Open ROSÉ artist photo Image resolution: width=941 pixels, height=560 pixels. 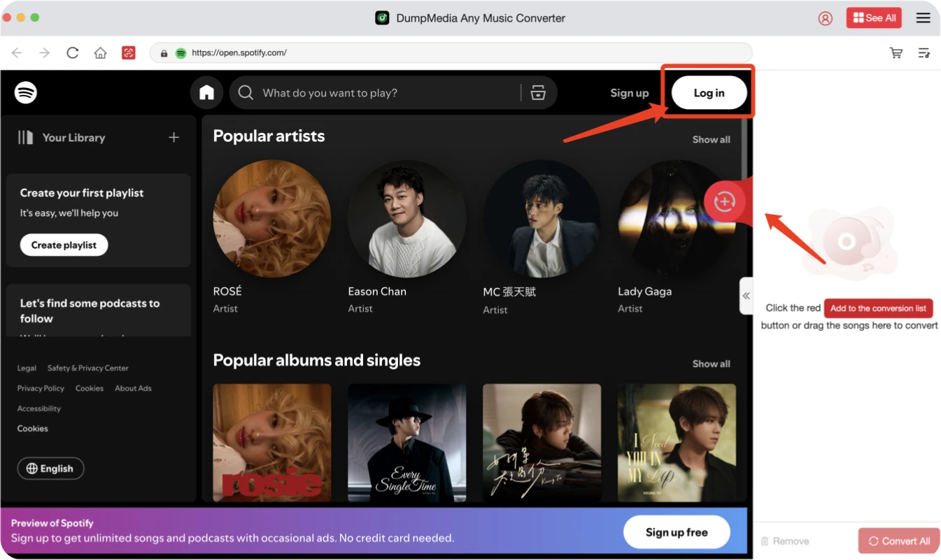(272, 219)
